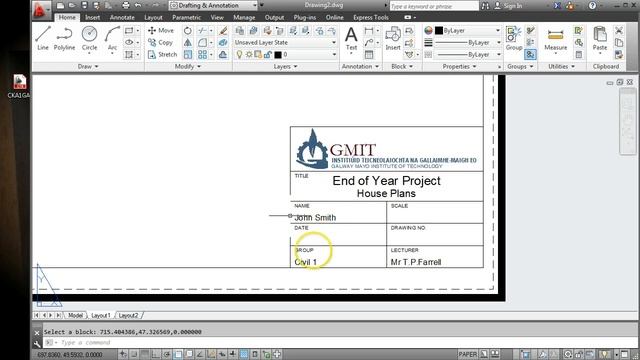Image resolution: width=640 pixels, height=360 pixels.
Task: Expand the Layers panel
Action: (285, 66)
